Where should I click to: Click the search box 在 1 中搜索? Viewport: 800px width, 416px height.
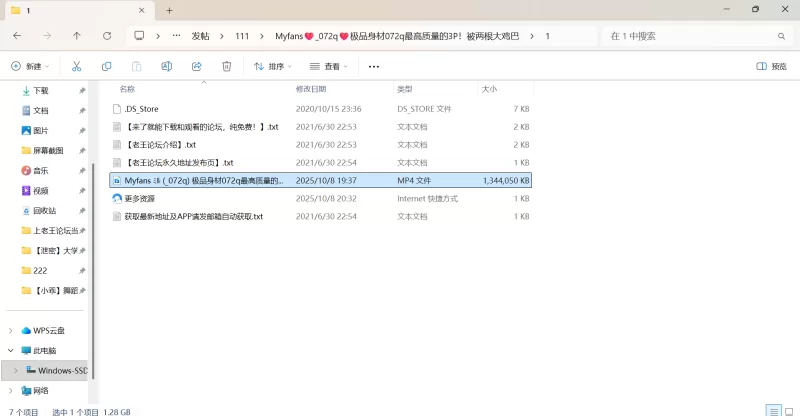[690, 36]
